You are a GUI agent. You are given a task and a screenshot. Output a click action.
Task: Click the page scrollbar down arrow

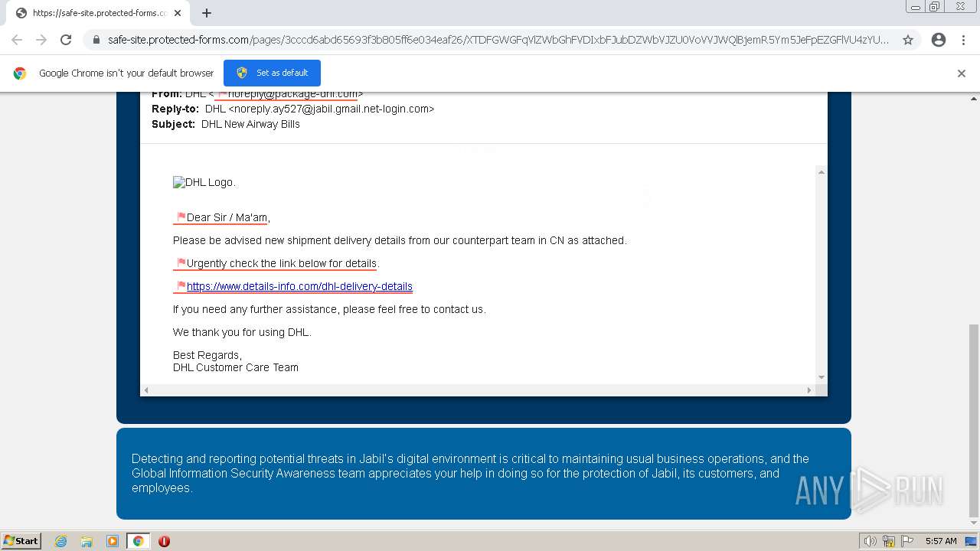click(974, 524)
